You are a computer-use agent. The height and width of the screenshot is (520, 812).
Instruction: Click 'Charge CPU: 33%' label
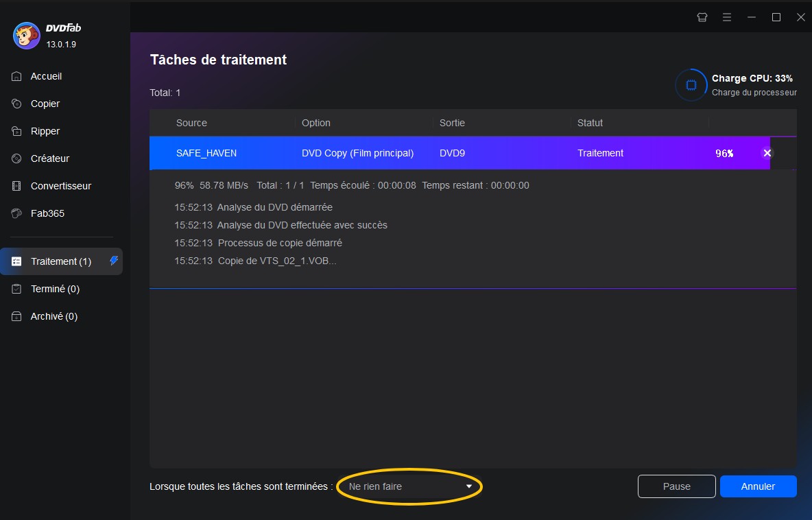[x=752, y=78]
